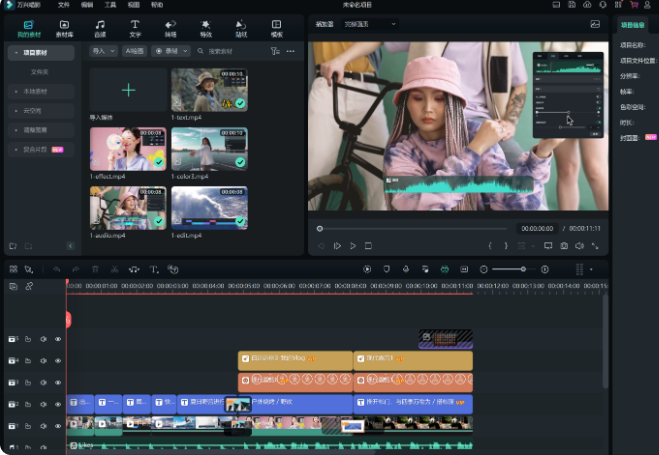Take a snapshot with the camera icon
The height and width of the screenshot is (455, 659).
tap(564, 245)
